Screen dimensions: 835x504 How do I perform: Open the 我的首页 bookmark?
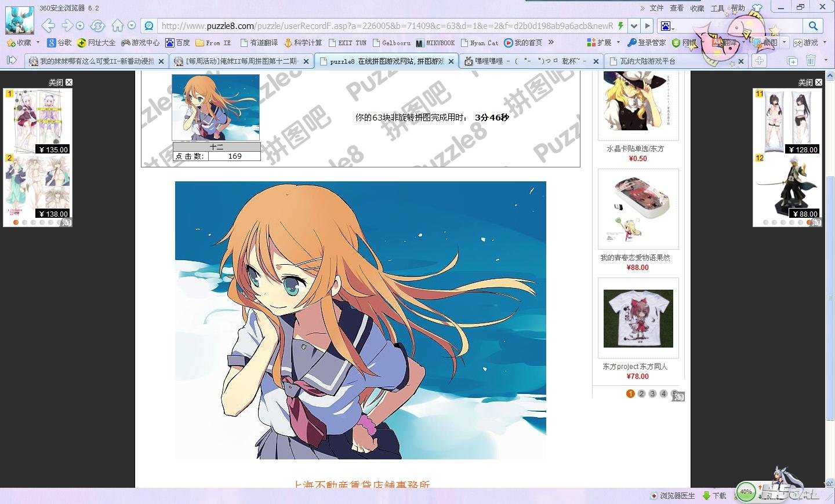523,43
